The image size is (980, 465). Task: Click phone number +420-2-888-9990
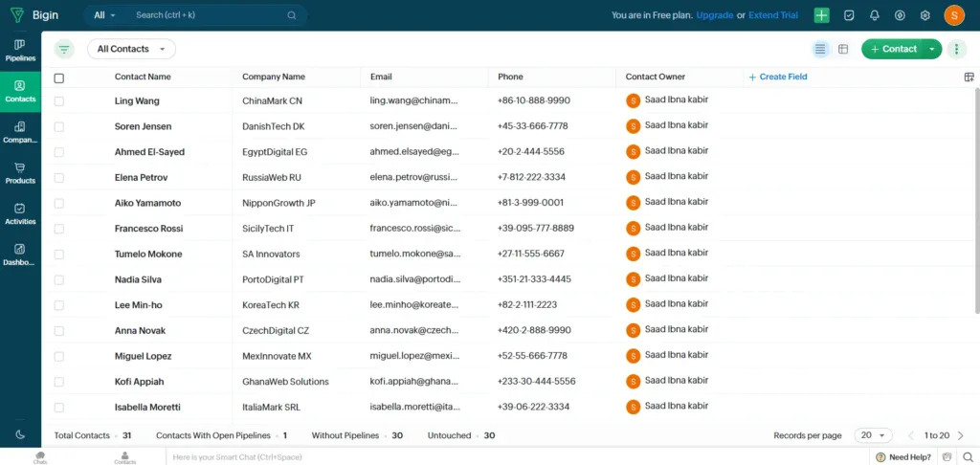pos(534,331)
